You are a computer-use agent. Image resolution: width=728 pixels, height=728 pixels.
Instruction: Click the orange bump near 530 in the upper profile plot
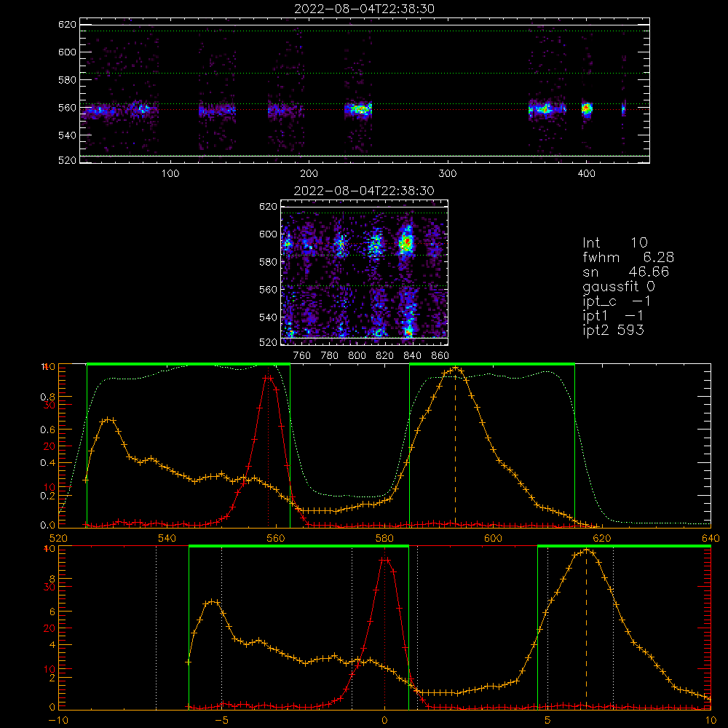(108, 420)
